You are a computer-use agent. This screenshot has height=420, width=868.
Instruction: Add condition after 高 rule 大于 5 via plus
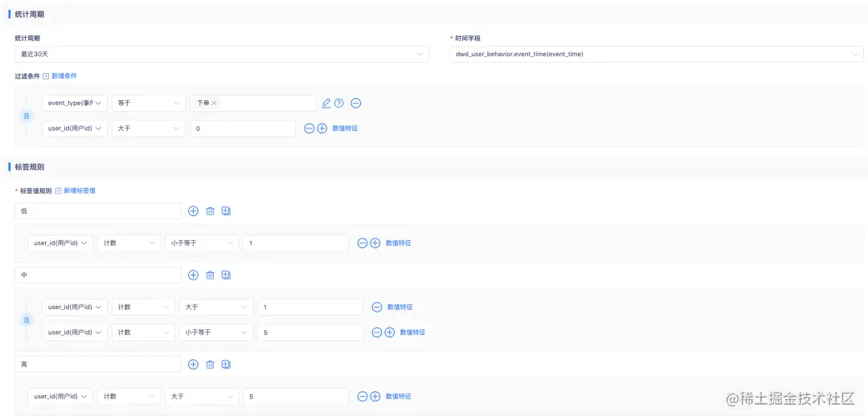[x=375, y=396]
